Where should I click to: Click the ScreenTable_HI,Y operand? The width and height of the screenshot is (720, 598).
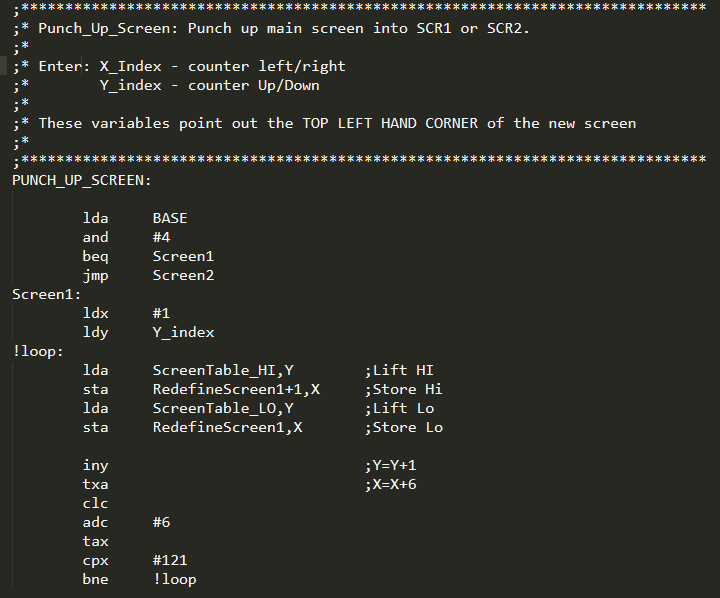(223, 370)
